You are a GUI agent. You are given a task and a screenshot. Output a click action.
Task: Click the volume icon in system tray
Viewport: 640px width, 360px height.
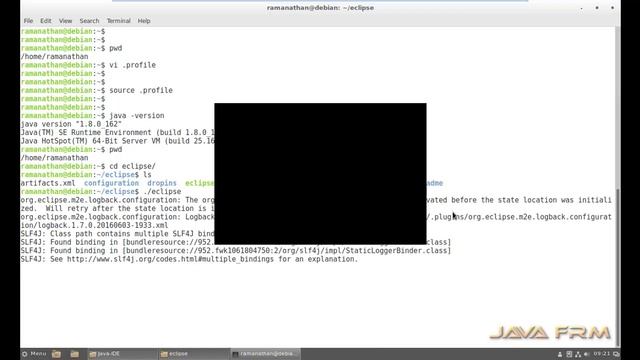pyautogui.click(x=587, y=354)
